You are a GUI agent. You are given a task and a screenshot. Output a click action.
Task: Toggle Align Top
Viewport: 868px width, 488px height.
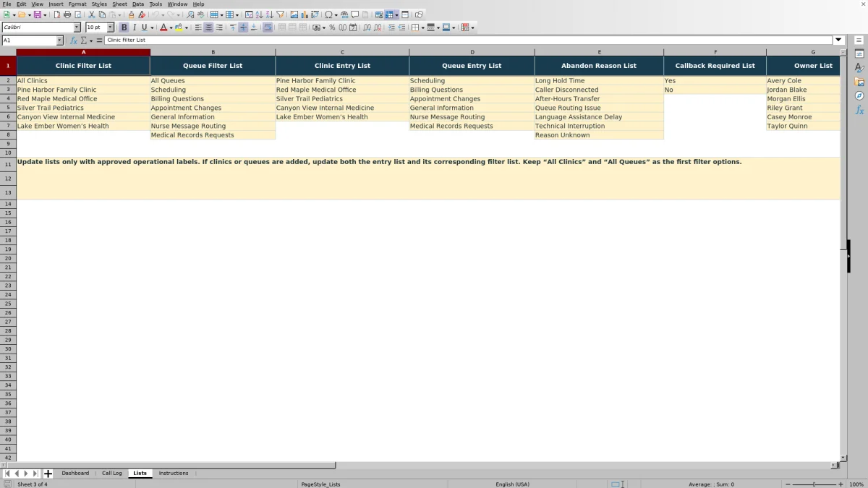tap(233, 27)
